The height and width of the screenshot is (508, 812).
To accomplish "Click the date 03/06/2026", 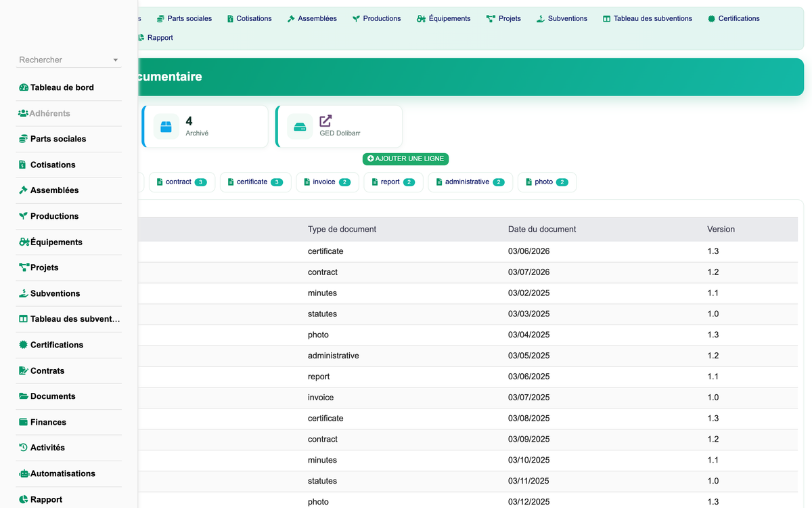I will pyautogui.click(x=529, y=251).
